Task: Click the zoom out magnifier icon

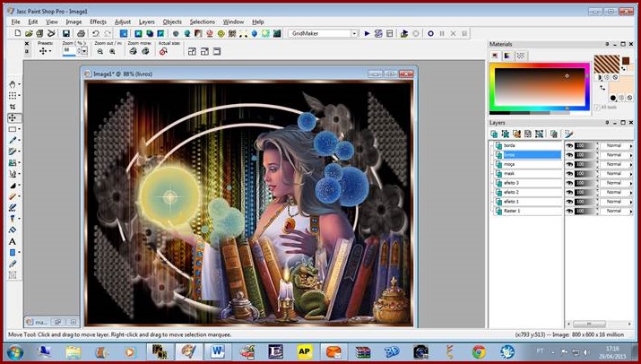Action: [x=100, y=51]
